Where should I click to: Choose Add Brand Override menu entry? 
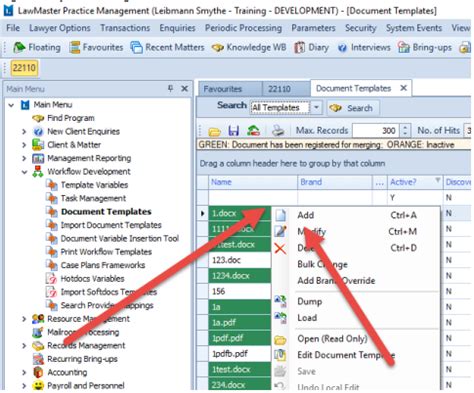356,281
